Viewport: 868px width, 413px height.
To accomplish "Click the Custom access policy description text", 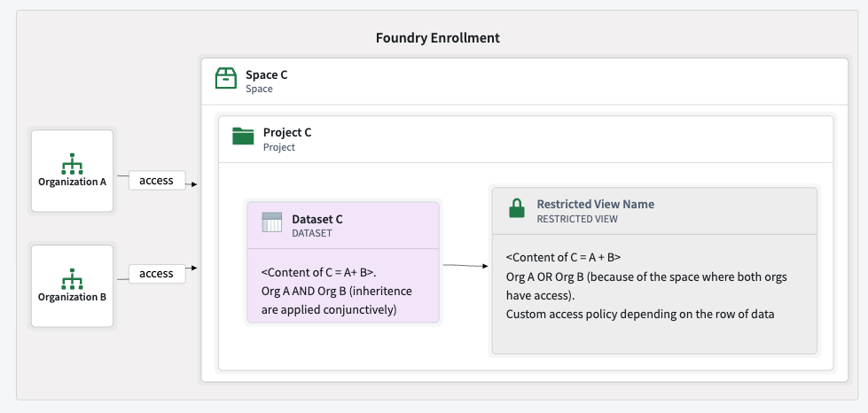I will pyautogui.click(x=639, y=314).
